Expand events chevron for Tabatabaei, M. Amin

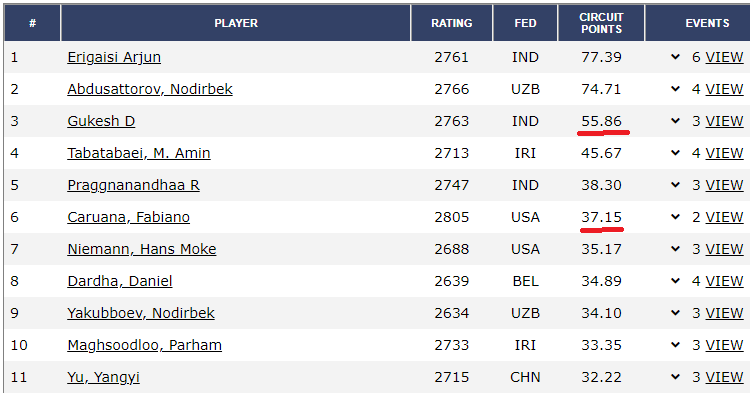[675, 153]
